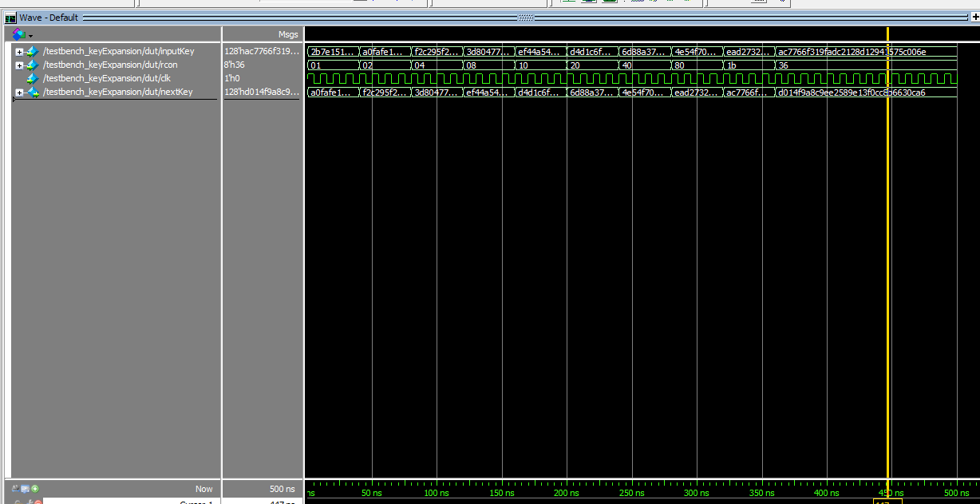The image size is (980, 504).
Task: Click the Msgs column header
Action: click(x=288, y=34)
